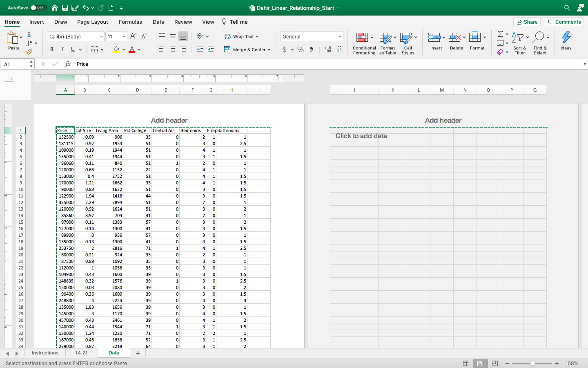Click the Home icon in title bar
This screenshot has width=588, height=368.
click(55, 8)
